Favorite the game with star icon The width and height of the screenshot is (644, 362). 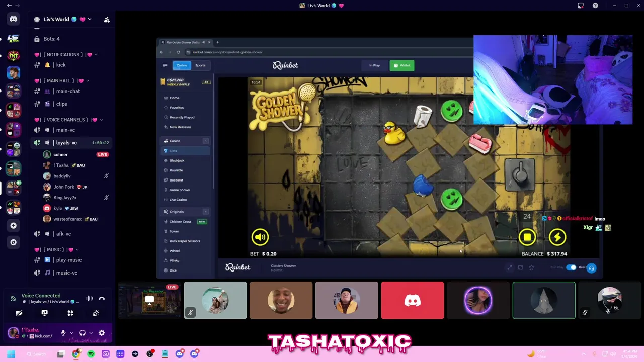tap(531, 267)
